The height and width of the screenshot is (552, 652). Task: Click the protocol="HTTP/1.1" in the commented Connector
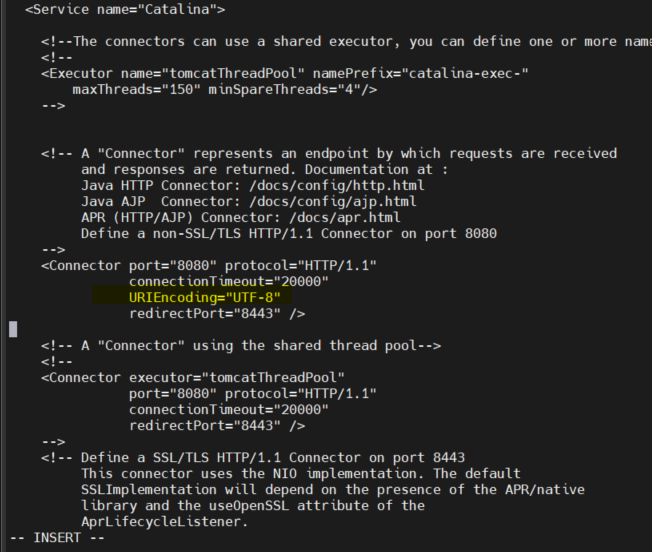tap(301, 394)
